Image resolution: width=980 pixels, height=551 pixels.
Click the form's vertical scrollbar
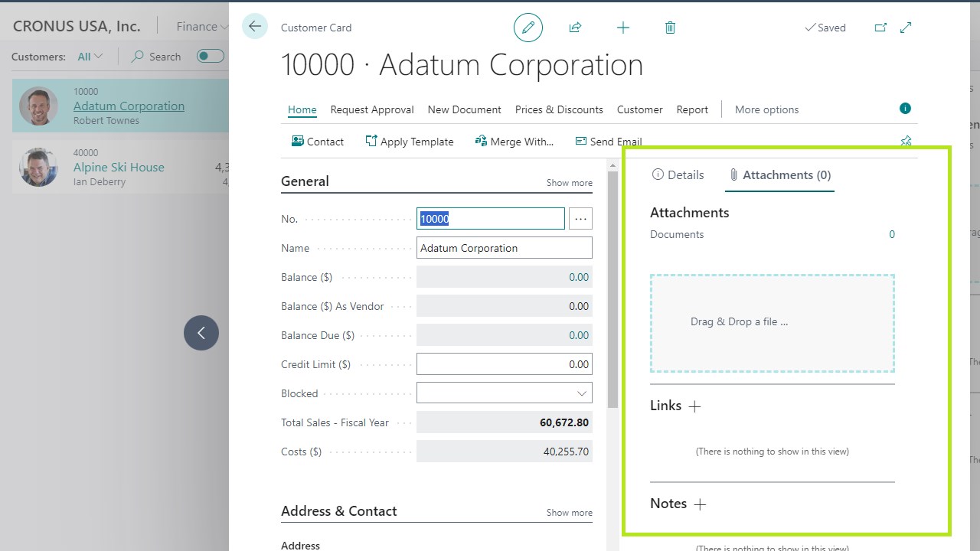point(612,289)
